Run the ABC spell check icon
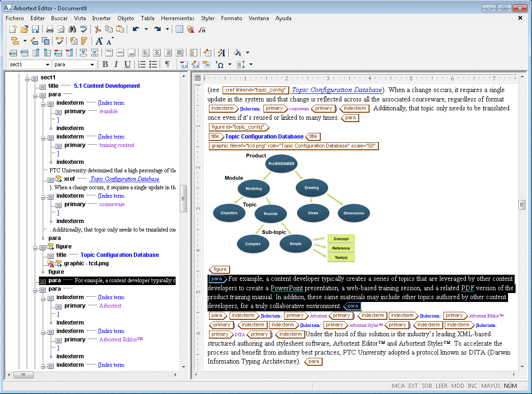The image size is (532, 394). [84, 30]
